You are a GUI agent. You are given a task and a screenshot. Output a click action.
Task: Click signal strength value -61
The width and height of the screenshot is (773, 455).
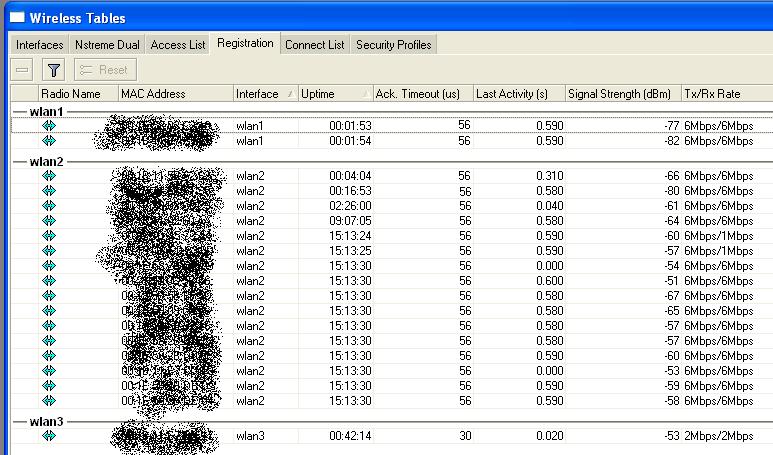coord(671,206)
